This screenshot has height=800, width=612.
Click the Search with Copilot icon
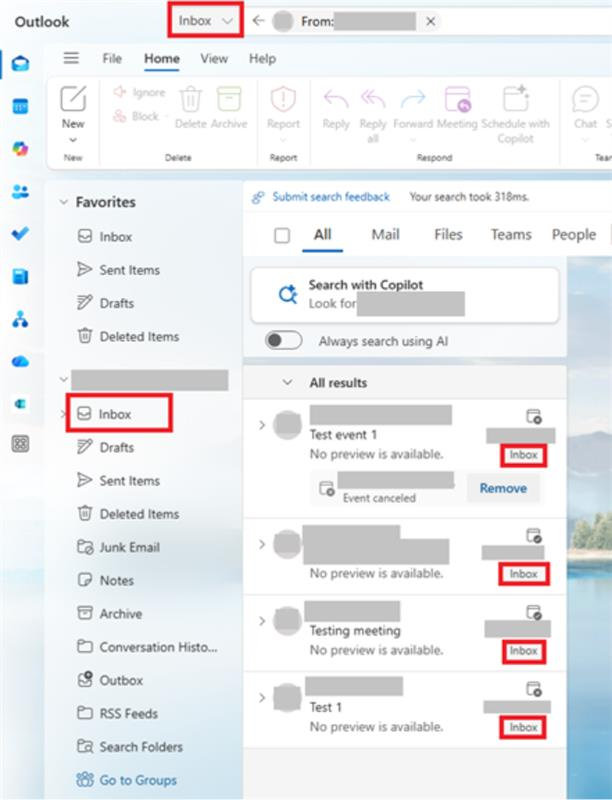[x=288, y=294]
